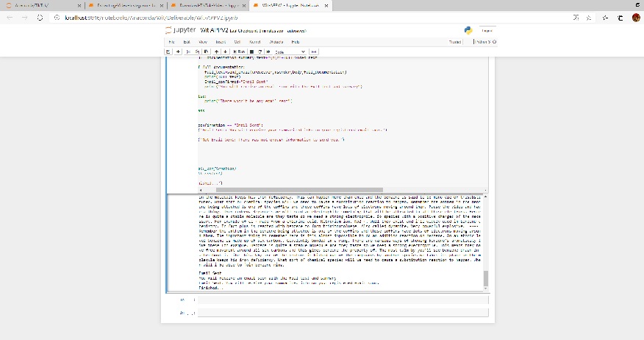
Task: Restart kernel and run all icon
Action: coord(268,52)
